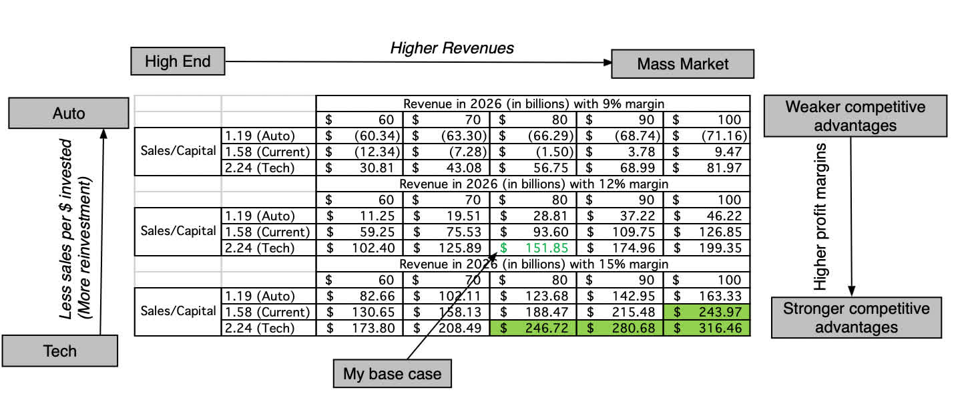Select the "Auto" box on the left

click(x=67, y=112)
